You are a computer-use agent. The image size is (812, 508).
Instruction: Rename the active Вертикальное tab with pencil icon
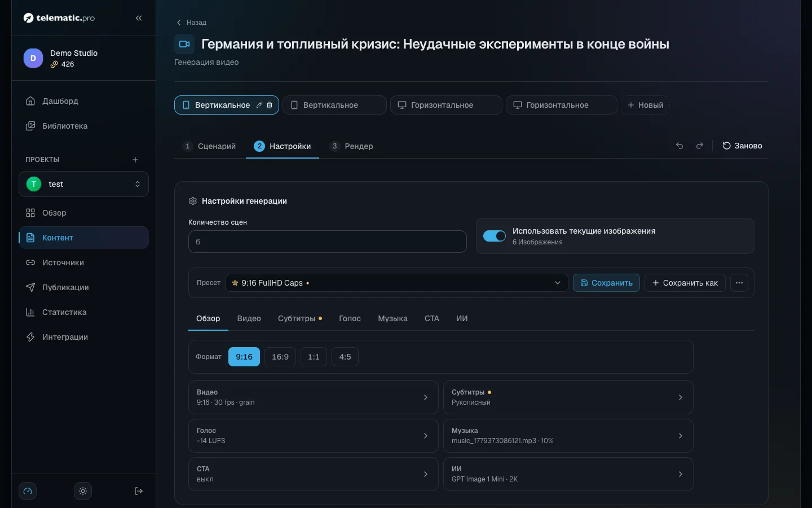tap(259, 105)
